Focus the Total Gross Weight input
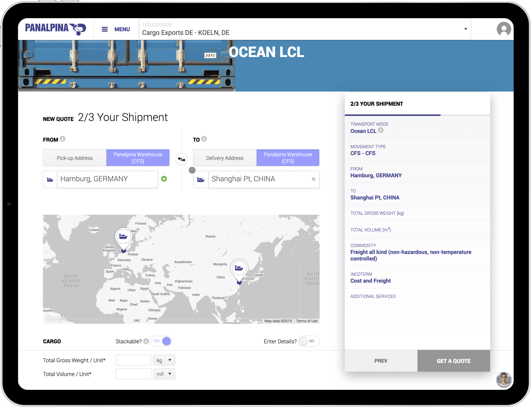532x408 pixels. pyautogui.click(x=134, y=360)
